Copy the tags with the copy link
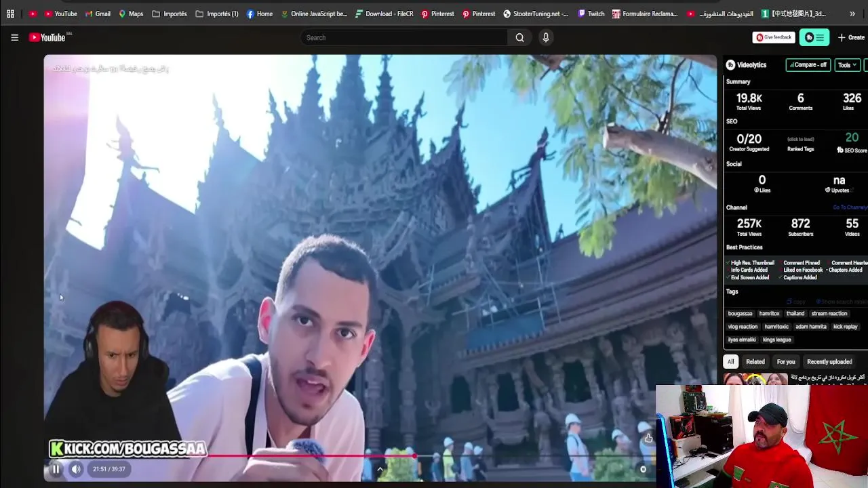Image resolution: width=868 pixels, height=488 pixels. pos(796,302)
